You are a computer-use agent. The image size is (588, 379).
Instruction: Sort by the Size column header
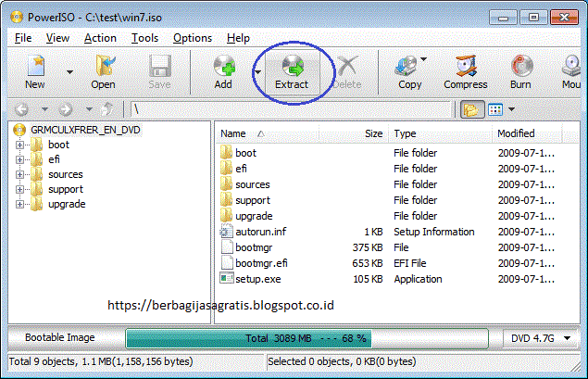point(353,133)
